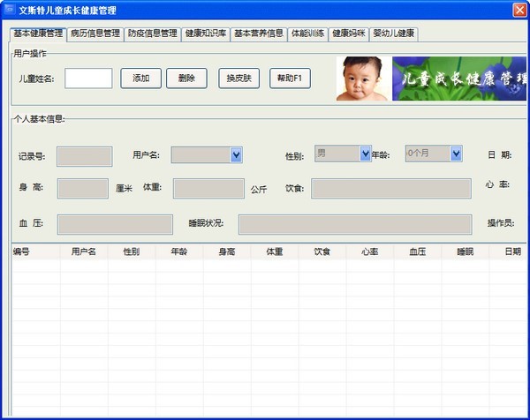Viewport: 530px width, 420px height.
Task: Open help with the 帮助F1 button
Action: click(290, 79)
